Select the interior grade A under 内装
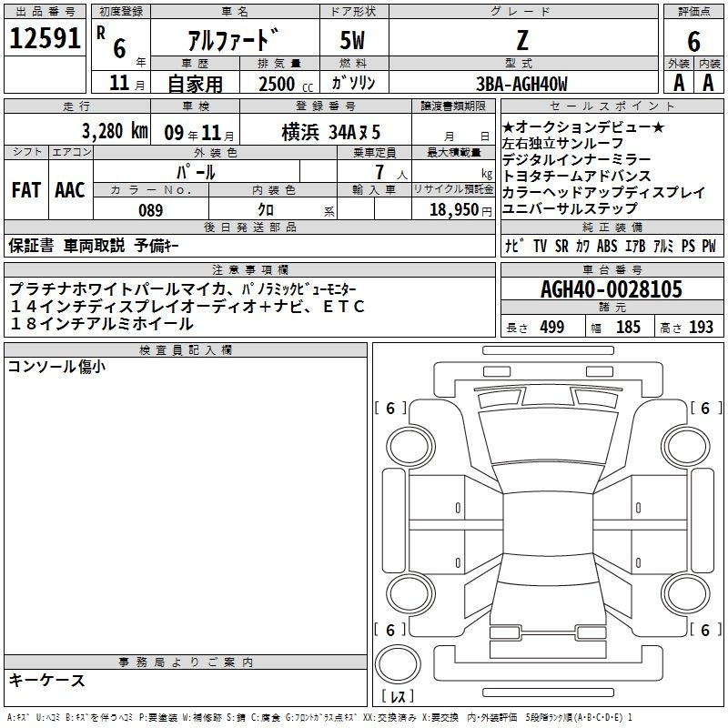 708,83
